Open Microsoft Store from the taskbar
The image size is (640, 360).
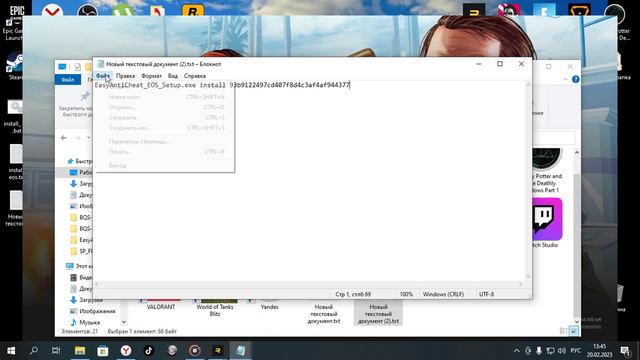(103, 350)
